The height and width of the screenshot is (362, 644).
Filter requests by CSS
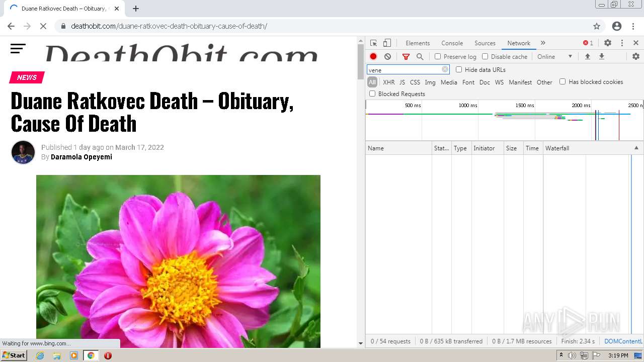415,82
